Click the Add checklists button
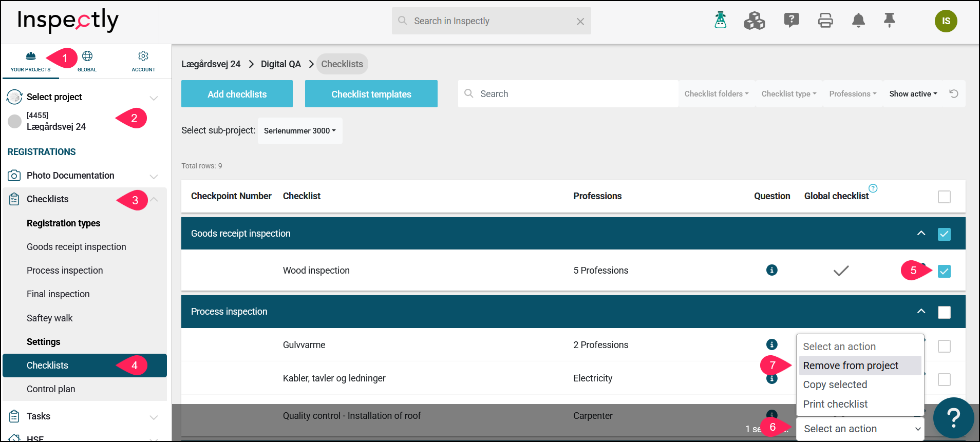This screenshot has height=442, width=980. tap(237, 94)
